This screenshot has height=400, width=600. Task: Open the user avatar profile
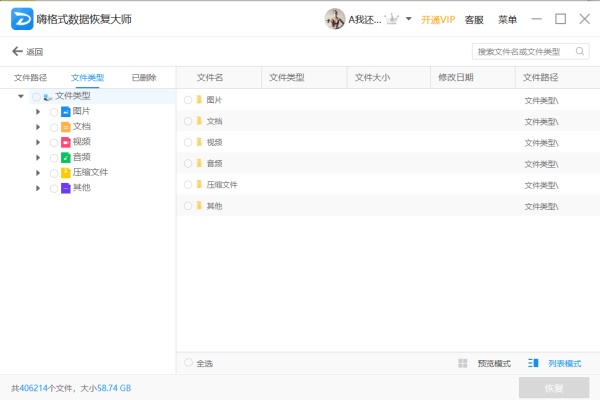coord(334,19)
